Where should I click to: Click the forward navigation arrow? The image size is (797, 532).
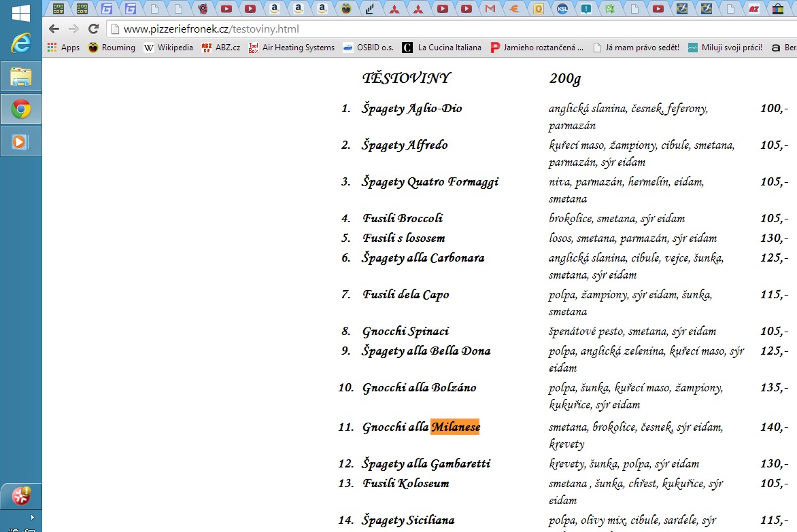(x=73, y=29)
